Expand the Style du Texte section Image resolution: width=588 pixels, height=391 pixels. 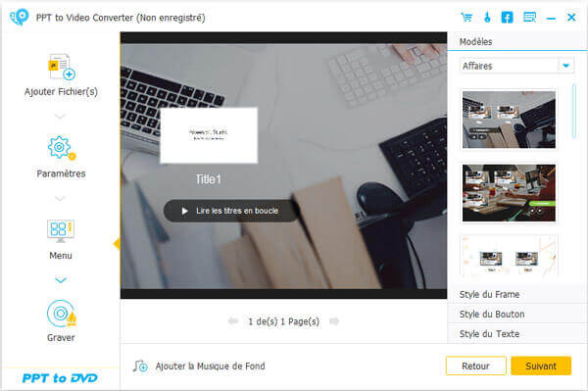[x=516, y=333]
